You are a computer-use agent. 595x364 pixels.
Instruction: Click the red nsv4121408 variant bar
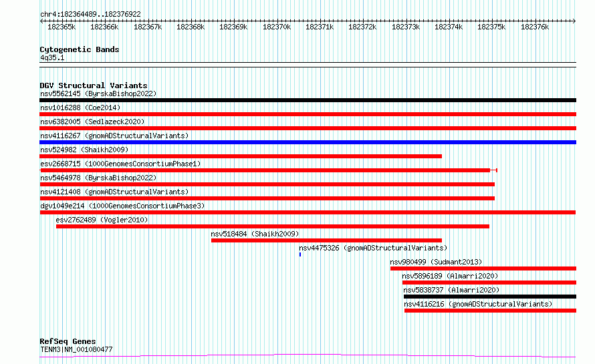coord(267,198)
